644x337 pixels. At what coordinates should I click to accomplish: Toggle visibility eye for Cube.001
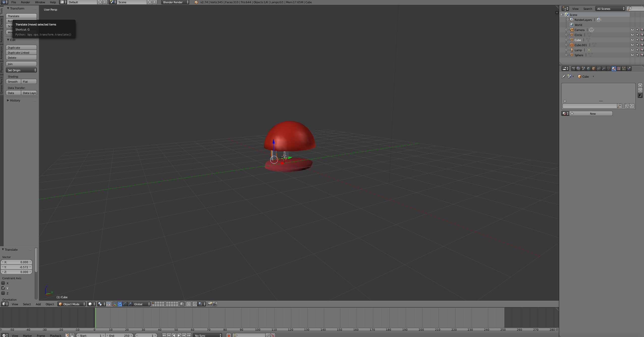point(632,45)
